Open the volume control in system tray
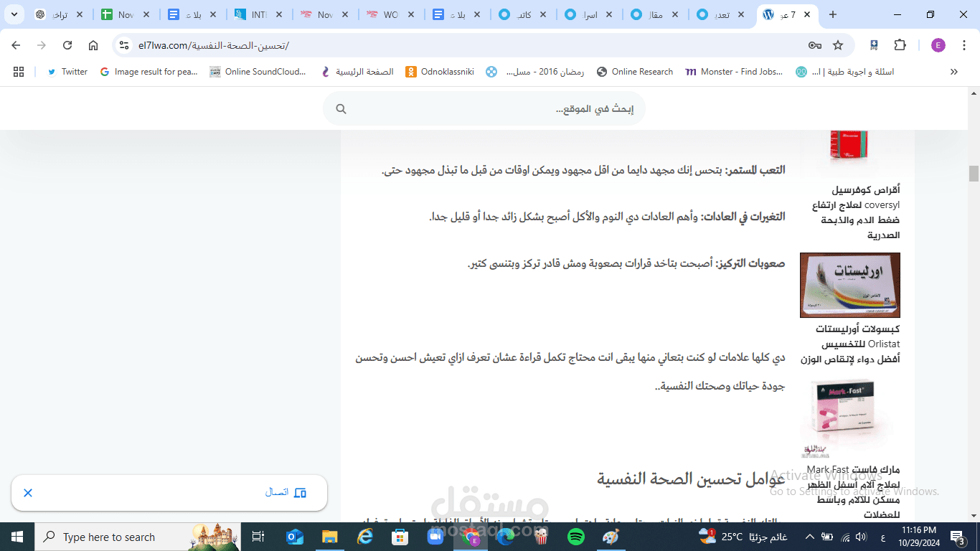The image size is (980, 551). 861,537
